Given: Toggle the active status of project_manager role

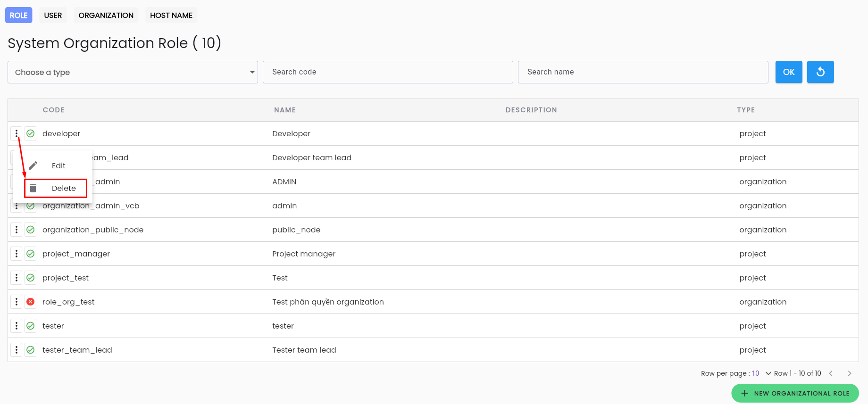Looking at the screenshot, I should point(31,254).
